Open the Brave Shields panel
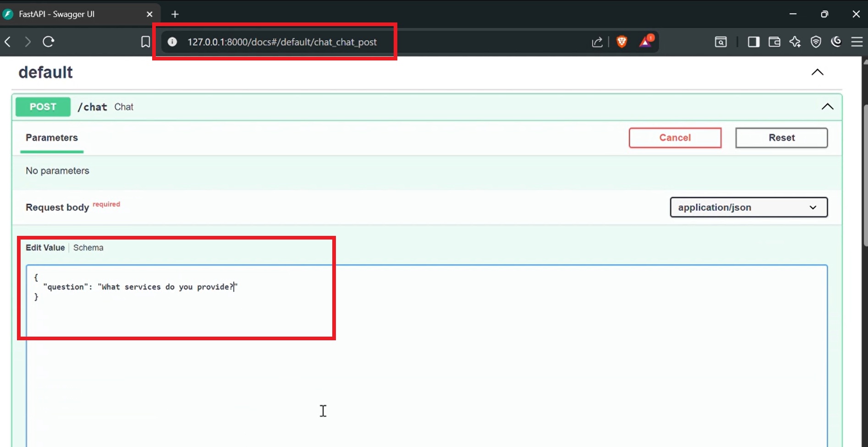 pyautogui.click(x=622, y=42)
